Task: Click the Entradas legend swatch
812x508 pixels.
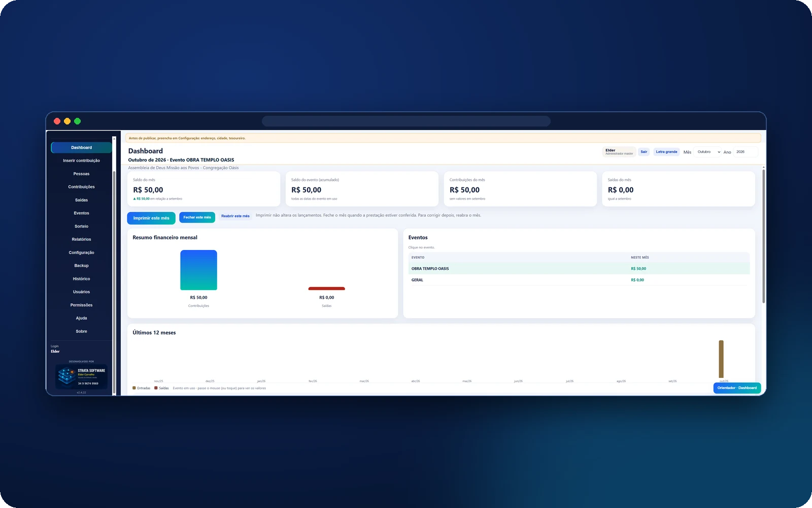Action: 134,388
